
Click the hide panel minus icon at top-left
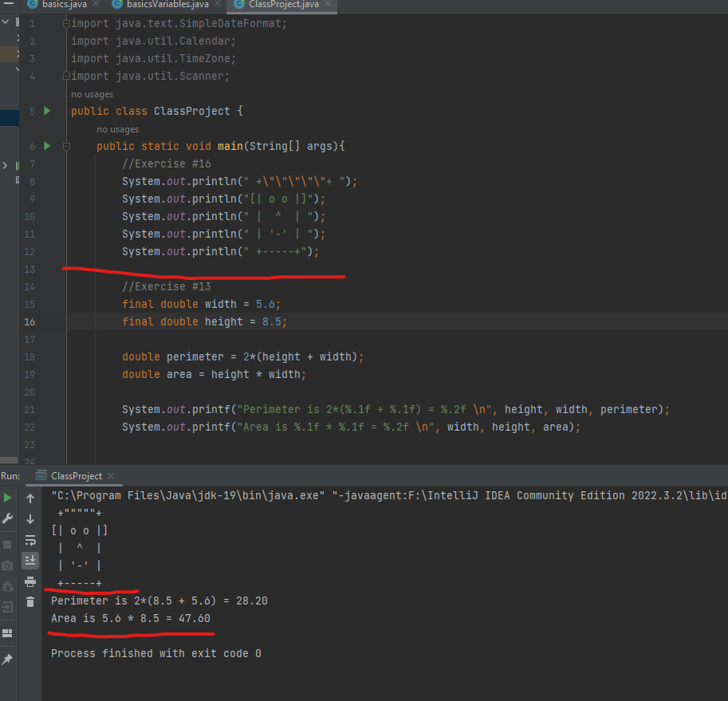(8, 3)
